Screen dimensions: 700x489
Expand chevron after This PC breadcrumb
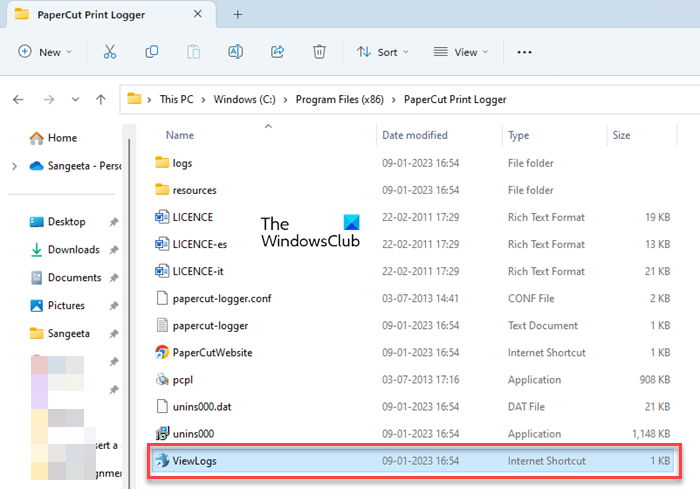click(203, 100)
